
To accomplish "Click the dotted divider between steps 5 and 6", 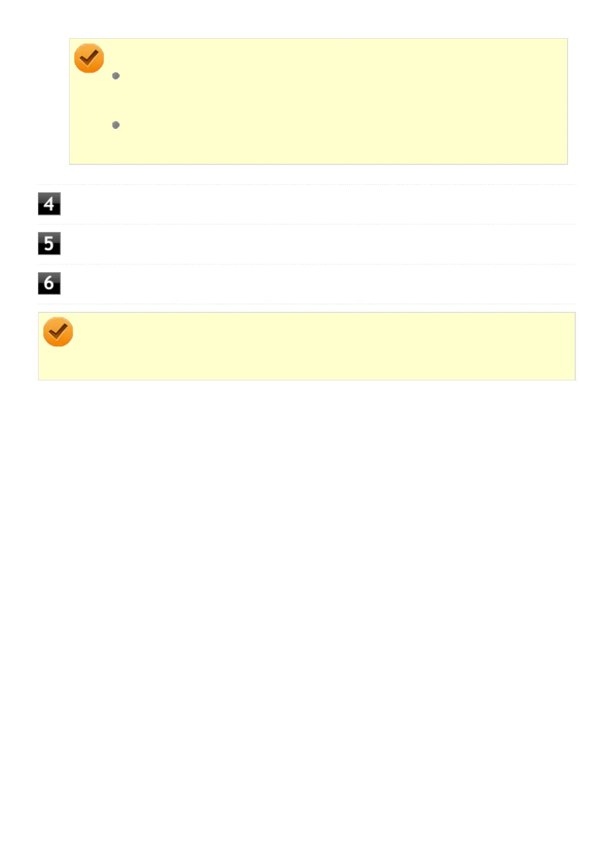I will 307,264.
